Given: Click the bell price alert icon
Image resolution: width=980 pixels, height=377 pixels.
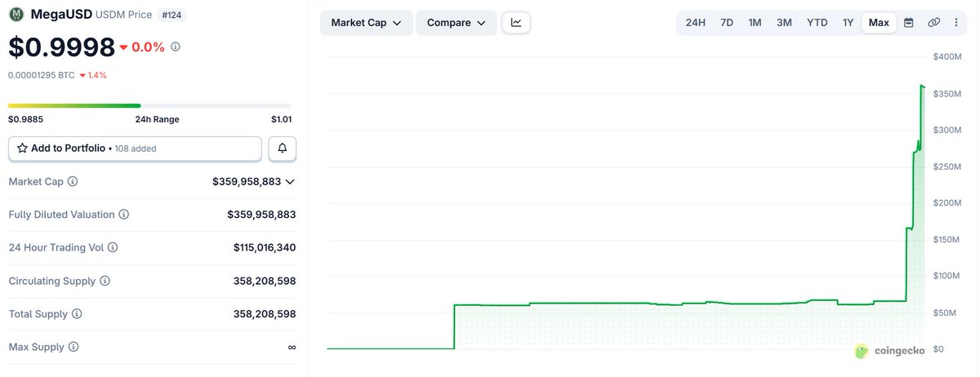Looking at the screenshot, I should (x=283, y=149).
